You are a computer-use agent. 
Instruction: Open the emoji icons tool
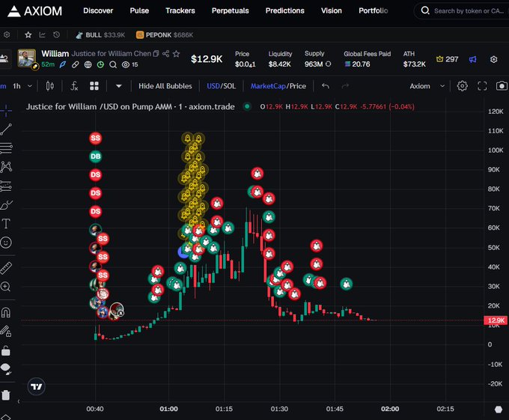coord(6,243)
